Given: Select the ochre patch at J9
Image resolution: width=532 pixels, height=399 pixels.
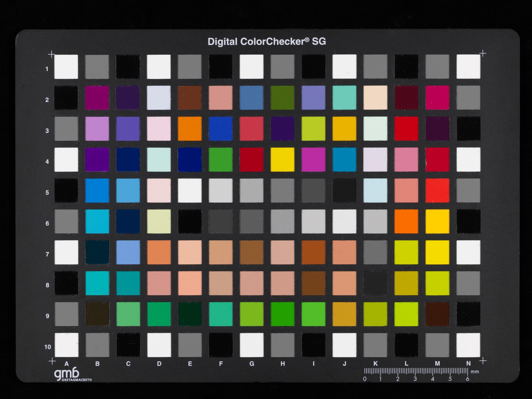Looking at the screenshot, I should coord(345,314).
